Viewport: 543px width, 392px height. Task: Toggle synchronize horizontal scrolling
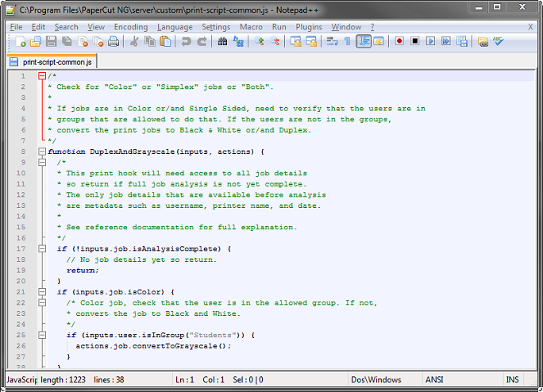311,41
